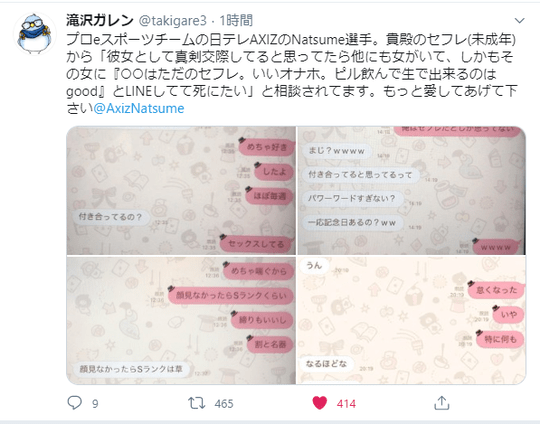Open the bird profile avatar
The height and width of the screenshot is (424, 540).
[x=34, y=33]
